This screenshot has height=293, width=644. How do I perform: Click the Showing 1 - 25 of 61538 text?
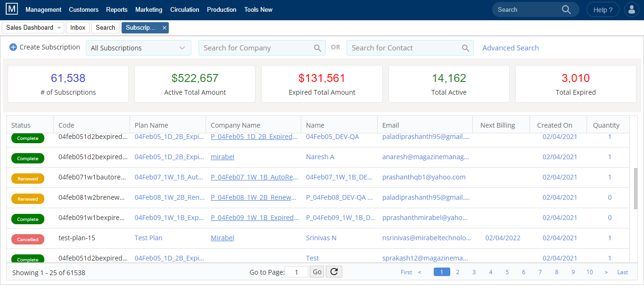point(49,272)
